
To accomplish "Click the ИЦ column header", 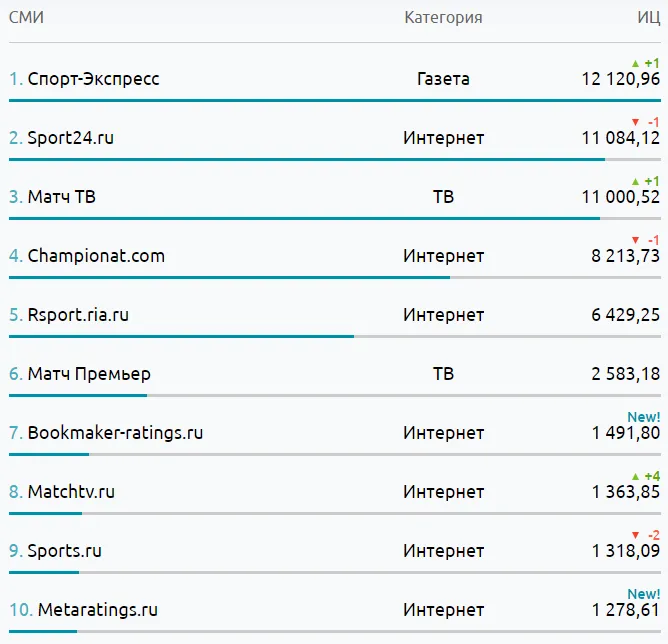I will pos(649,18).
